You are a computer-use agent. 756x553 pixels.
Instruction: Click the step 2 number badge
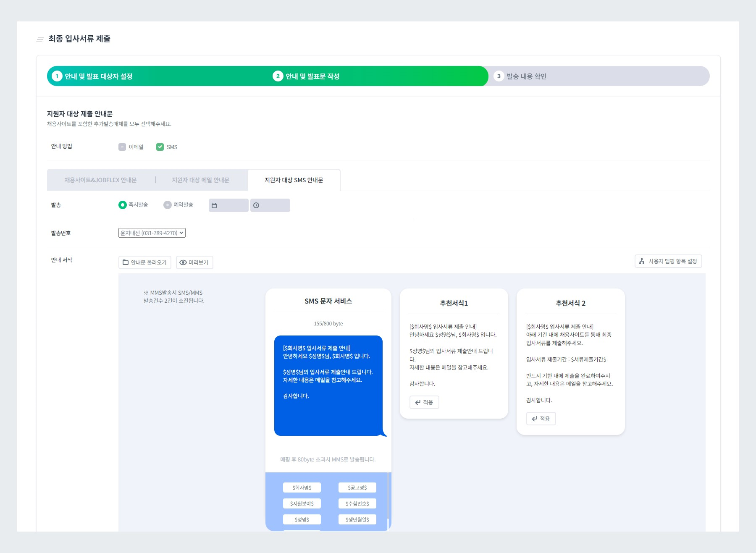click(x=278, y=76)
